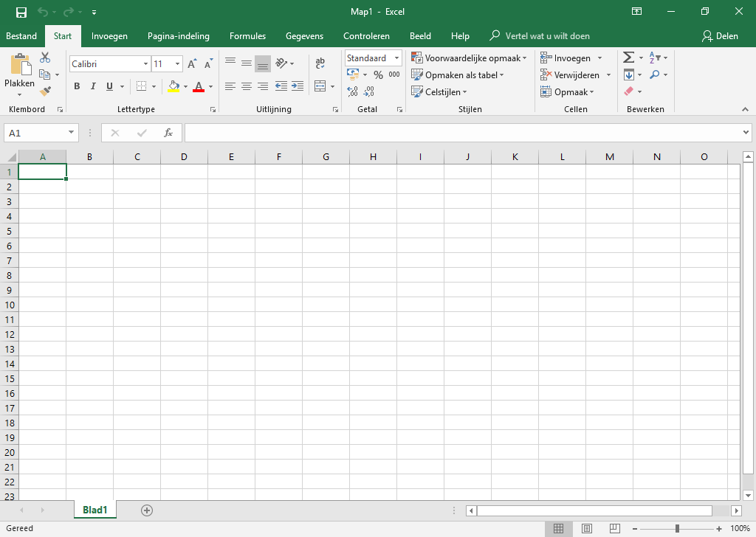
Task: Click Invoegen button in Cellen group
Action: point(571,58)
